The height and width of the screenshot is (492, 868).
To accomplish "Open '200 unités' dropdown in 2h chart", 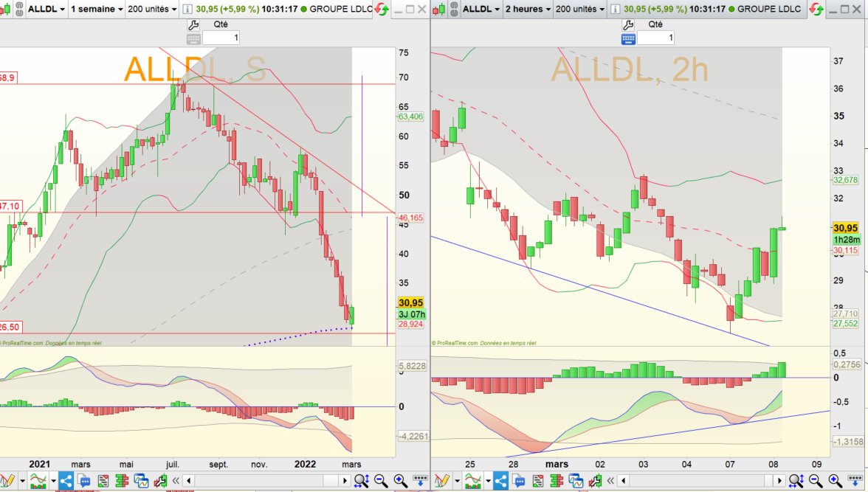I will [x=579, y=9].
